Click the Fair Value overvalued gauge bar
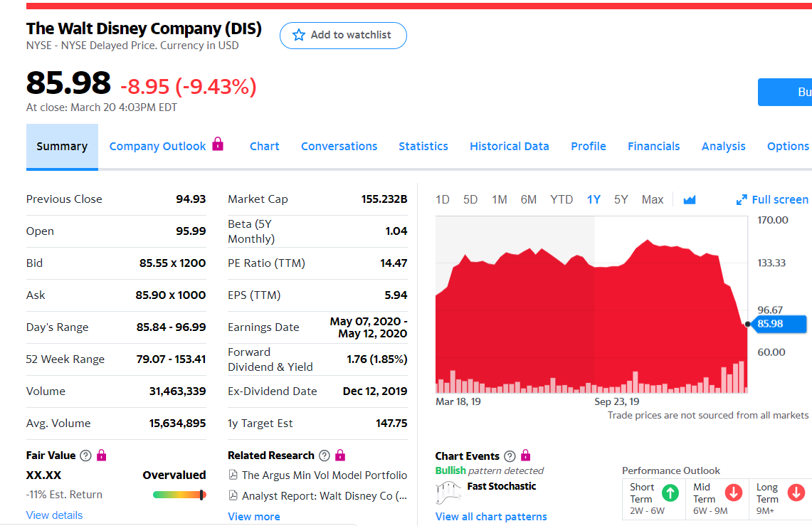The image size is (812, 526). pyautogui.click(x=179, y=495)
